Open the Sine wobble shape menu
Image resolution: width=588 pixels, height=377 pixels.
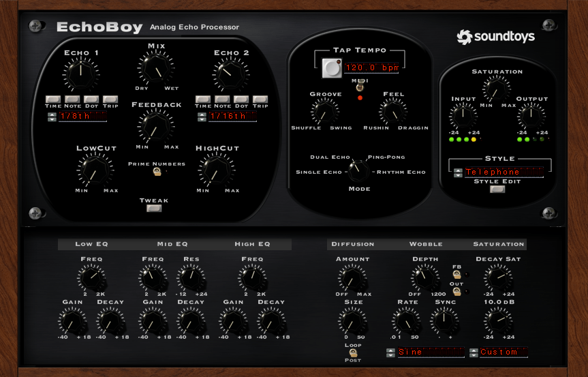(429, 352)
